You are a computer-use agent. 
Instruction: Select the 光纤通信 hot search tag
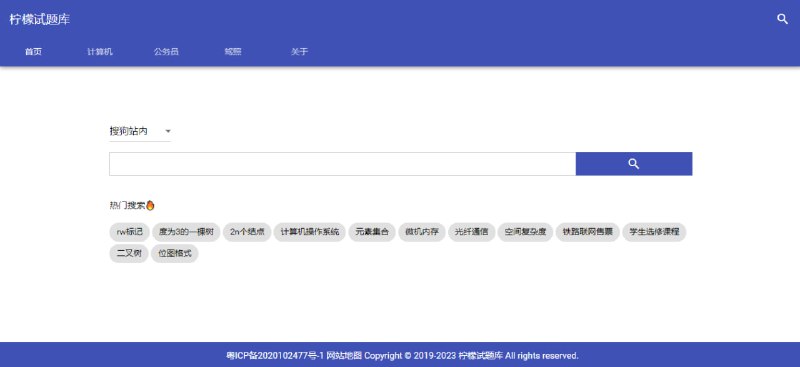tap(471, 232)
